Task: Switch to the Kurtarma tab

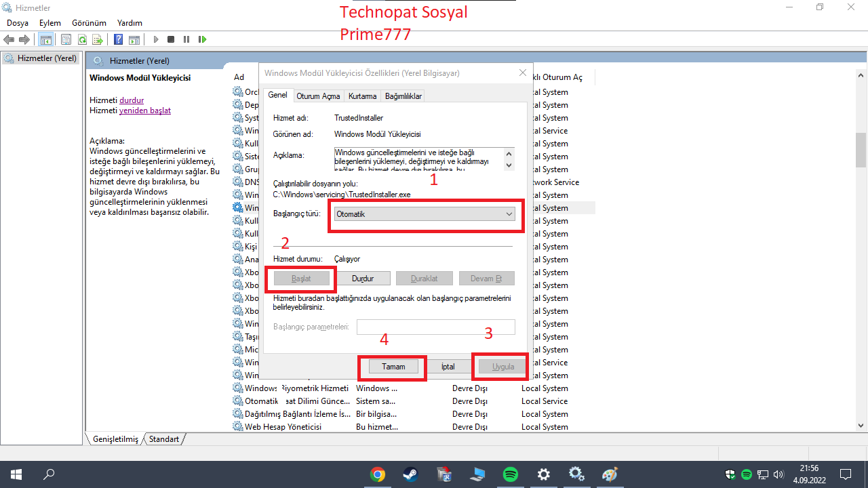Action: [x=363, y=96]
